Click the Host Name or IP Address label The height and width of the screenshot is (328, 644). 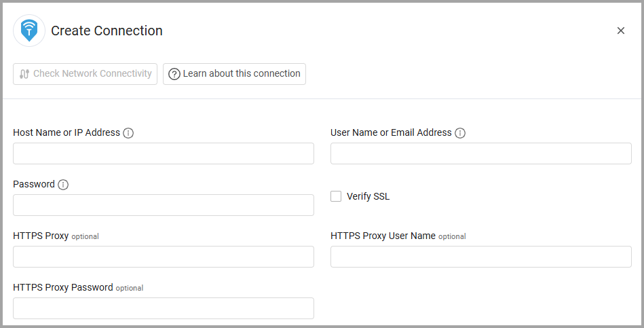click(67, 132)
